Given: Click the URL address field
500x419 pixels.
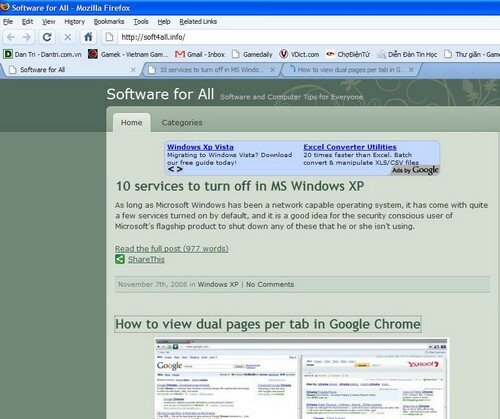Looking at the screenshot, I should click(308, 37).
